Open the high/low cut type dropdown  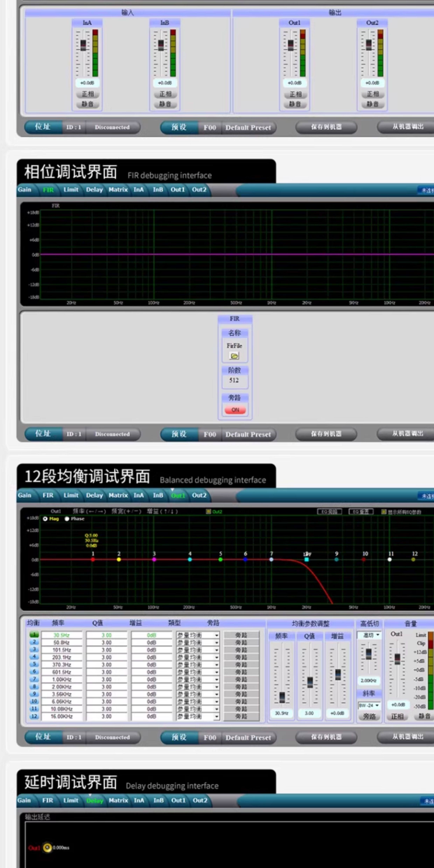click(378, 635)
